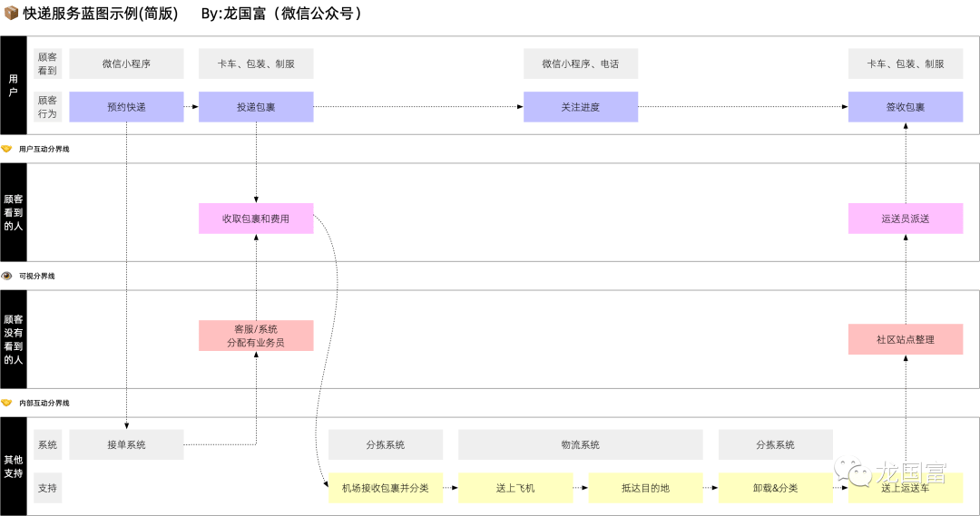Click the handshake icon on 用户互动分界线
This screenshot has width=980, height=516.
(x=7, y=149)
